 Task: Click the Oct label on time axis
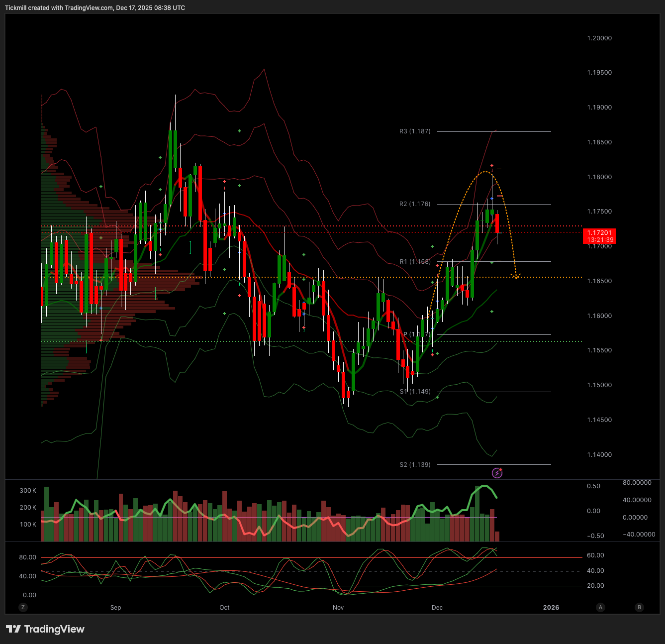coord(224,608)
